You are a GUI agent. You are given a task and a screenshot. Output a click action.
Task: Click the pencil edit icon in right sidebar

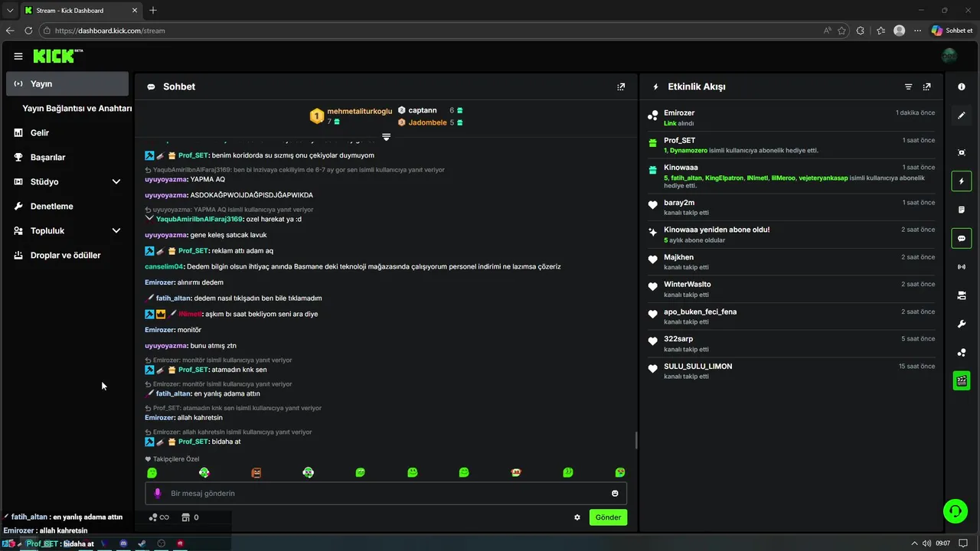click(962, 116)
